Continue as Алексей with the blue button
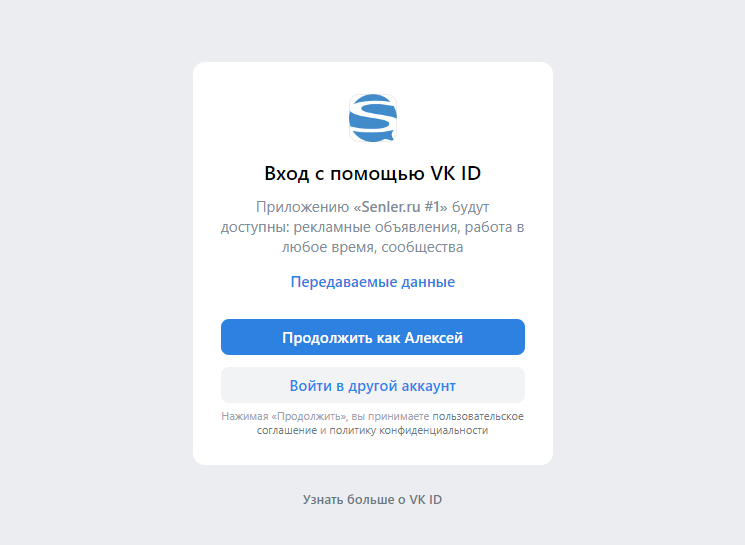This screenshot has width=745, height=545. tap(372, 337)
